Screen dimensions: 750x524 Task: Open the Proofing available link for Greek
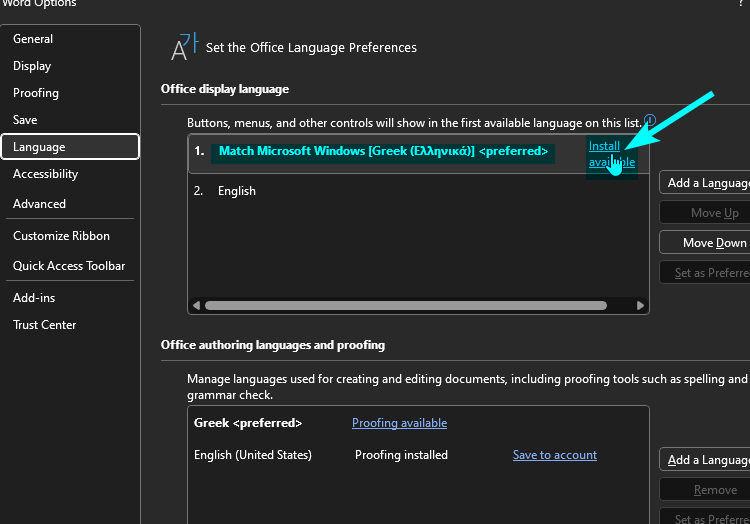point(399,423)
